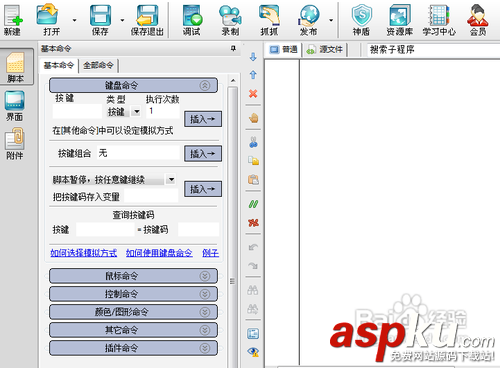This screenshot has width=500, height=368.
Task: Begin recording with 录制
Action: click(230, 20)
